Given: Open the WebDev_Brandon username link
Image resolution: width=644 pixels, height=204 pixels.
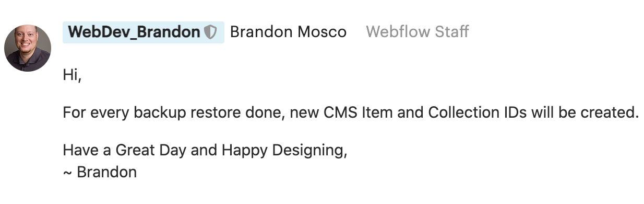Looking at the screenshot, I should (x=134, y=32).
